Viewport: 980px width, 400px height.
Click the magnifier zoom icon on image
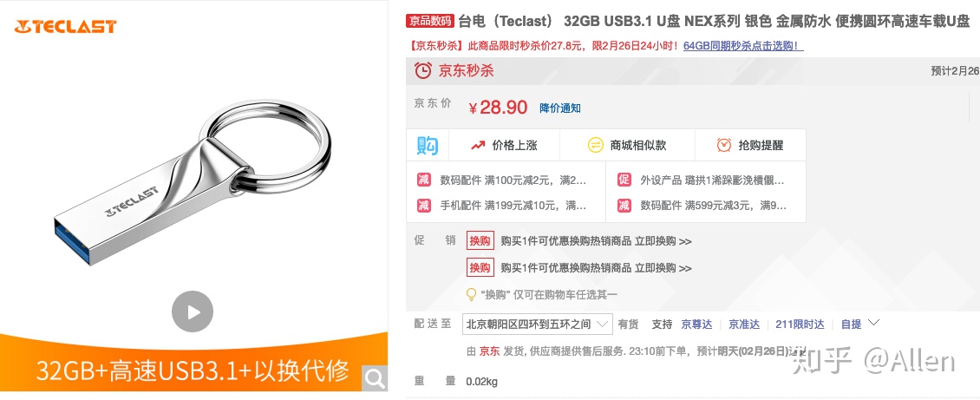coord(375,379)
